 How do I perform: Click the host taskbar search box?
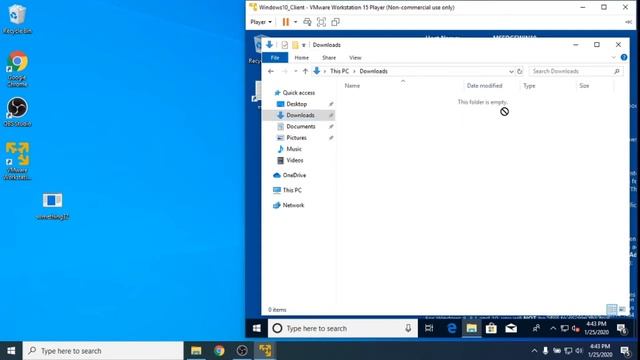tap(103, 351)
